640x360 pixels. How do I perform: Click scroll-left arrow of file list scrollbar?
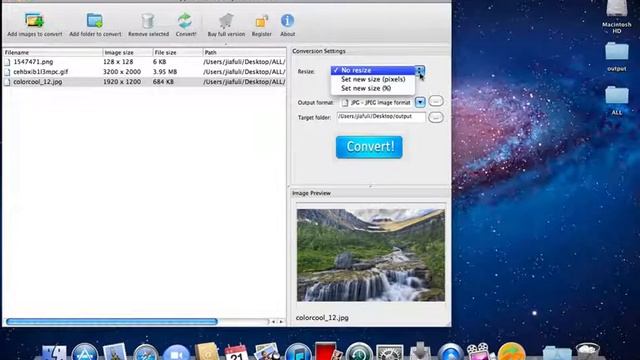[273, 322]
